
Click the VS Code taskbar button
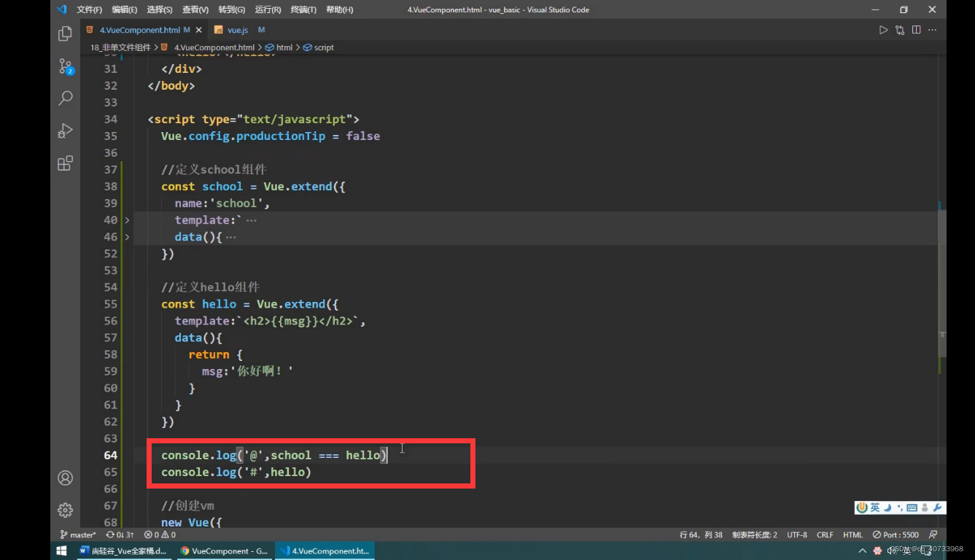coord(325,551)
